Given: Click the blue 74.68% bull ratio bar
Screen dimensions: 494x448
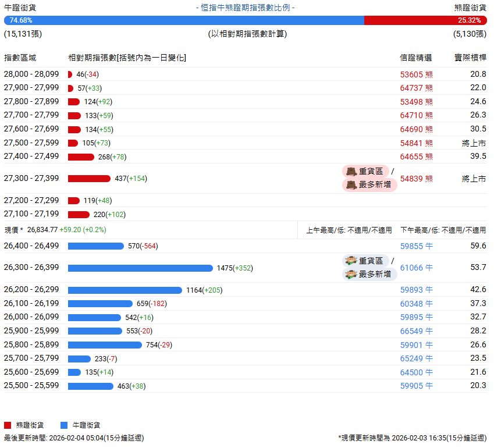Looking at the screenshot, I should [184, 20].
